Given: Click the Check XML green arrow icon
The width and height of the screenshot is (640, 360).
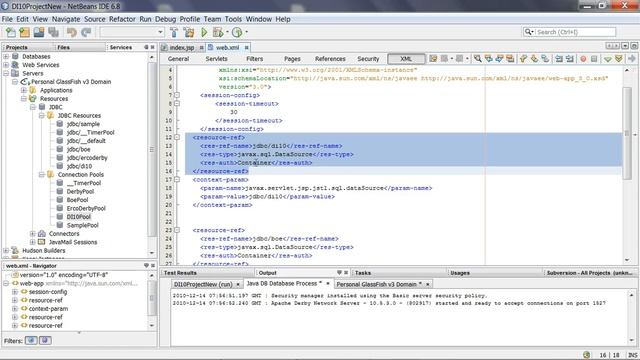Looking at the screenshot, I should point(608,59).
